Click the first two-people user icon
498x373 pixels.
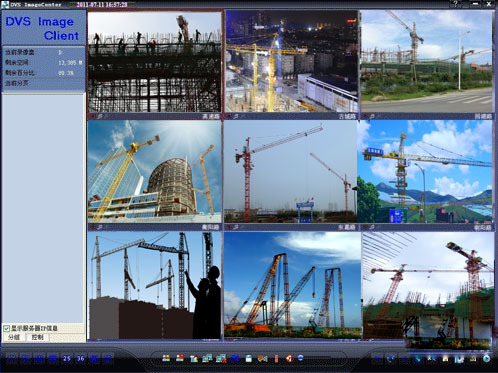[166, 358]
